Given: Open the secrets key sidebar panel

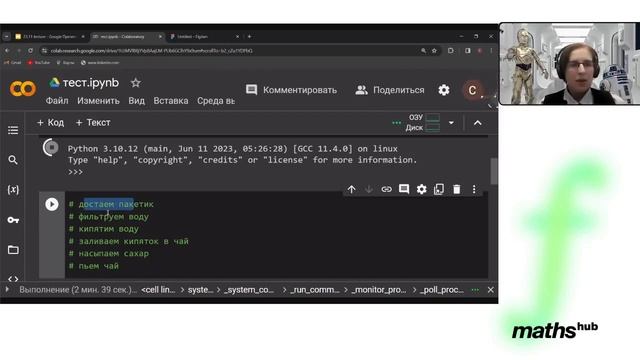Looking at the screenshot, I should (x=13, y=220).
